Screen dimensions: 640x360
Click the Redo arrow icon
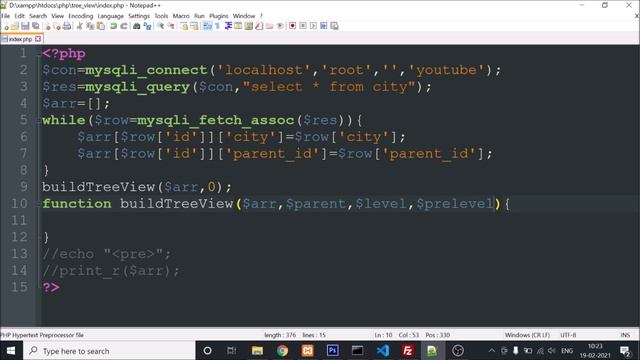pyautogui.click(x=124, y=26)
